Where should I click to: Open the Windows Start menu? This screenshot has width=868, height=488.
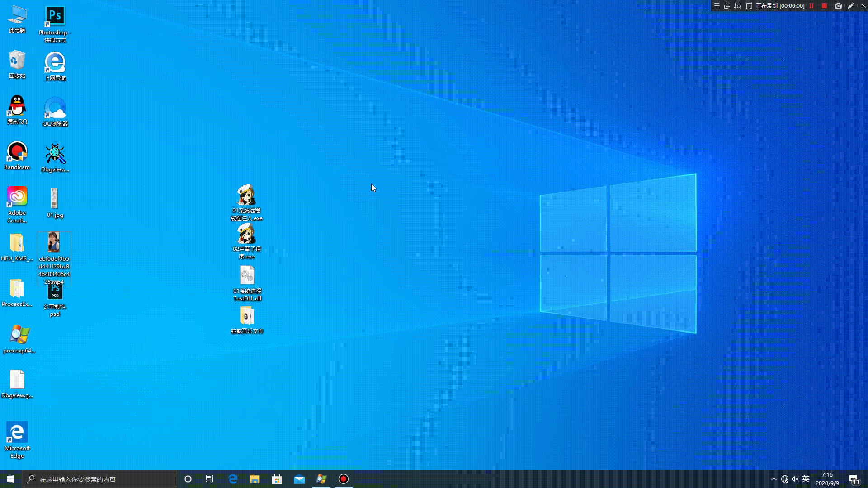[11, 479]
